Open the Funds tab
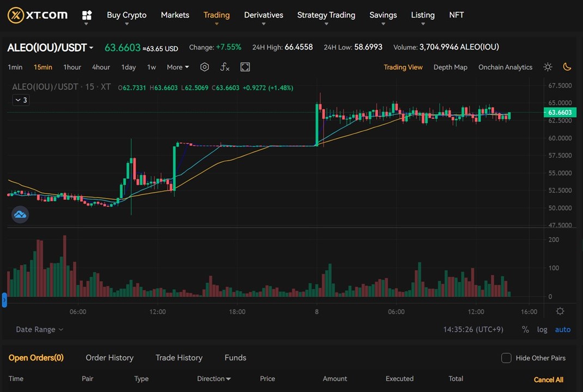 click(235, 358)
